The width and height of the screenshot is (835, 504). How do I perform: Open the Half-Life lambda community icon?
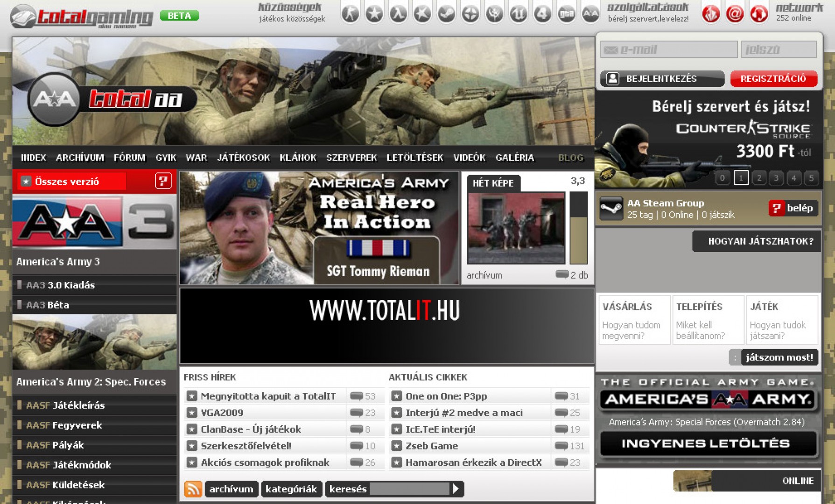[398, 14]
